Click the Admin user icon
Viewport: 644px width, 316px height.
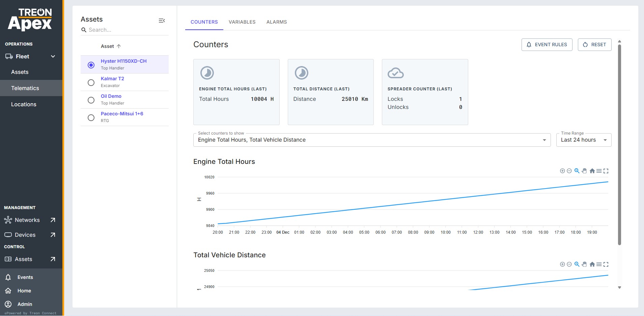(x=8, y=304)
